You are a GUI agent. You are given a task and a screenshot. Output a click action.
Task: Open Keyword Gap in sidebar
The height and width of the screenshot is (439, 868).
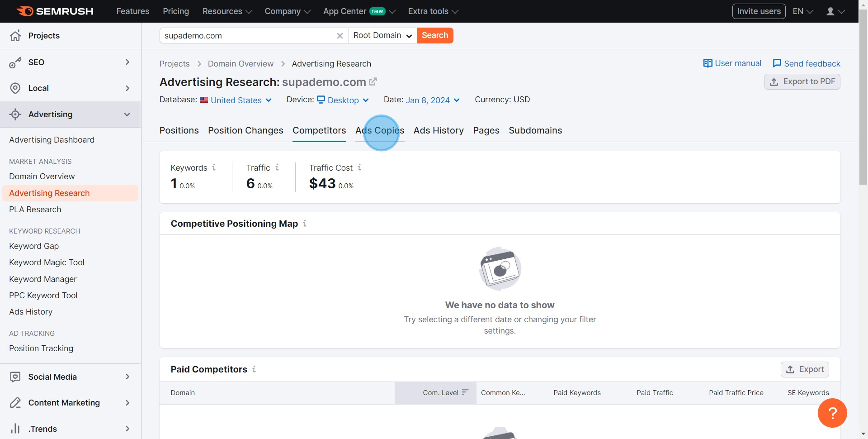[x=34, y=246]
